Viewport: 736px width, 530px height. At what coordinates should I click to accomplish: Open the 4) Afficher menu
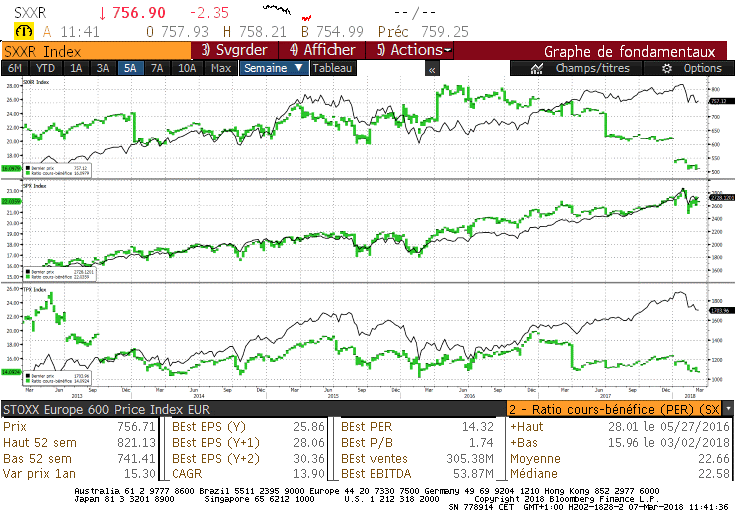click(322, 50)
